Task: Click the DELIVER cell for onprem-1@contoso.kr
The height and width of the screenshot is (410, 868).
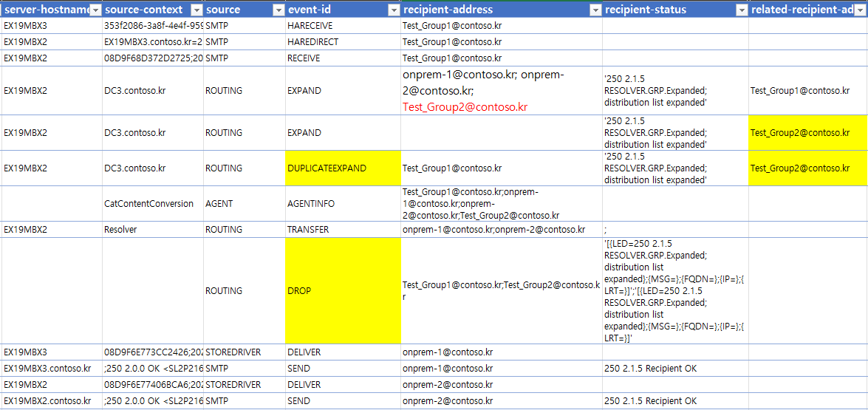Action: (x=344, y=352)
